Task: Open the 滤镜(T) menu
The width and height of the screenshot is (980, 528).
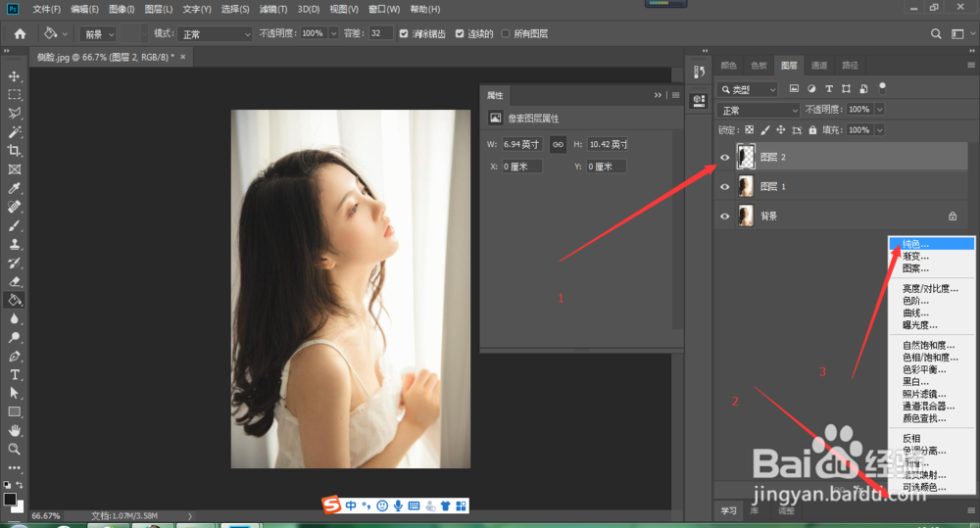Action: 273,10
